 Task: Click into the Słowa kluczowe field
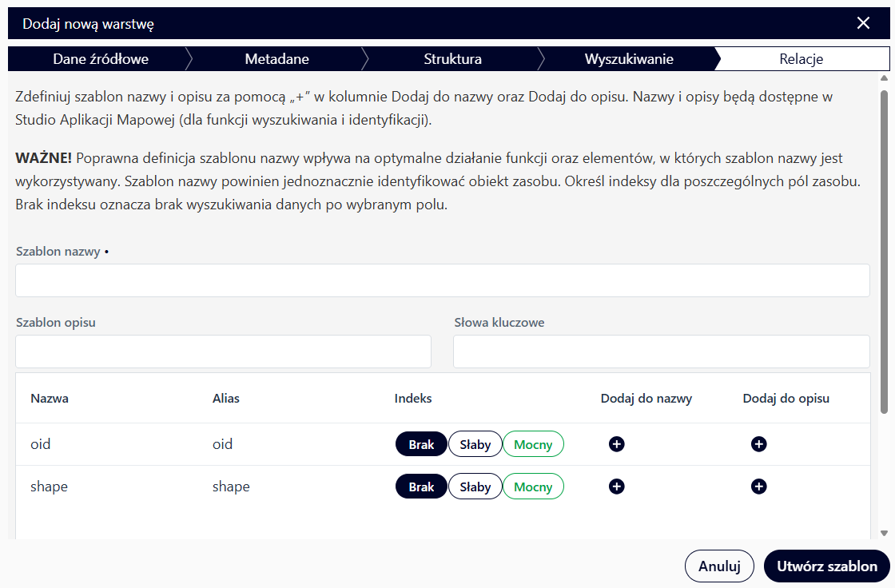pyautogui.click(x=661, y=352)
